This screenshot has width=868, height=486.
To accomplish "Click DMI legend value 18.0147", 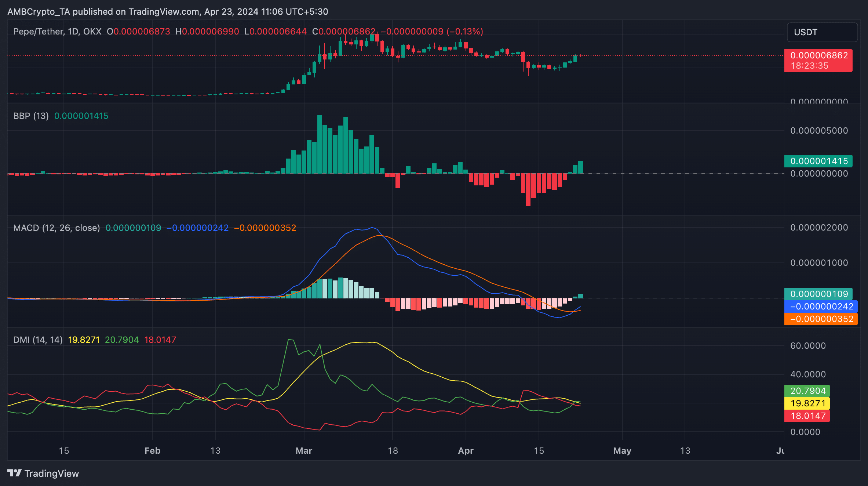I will point(160,340).
